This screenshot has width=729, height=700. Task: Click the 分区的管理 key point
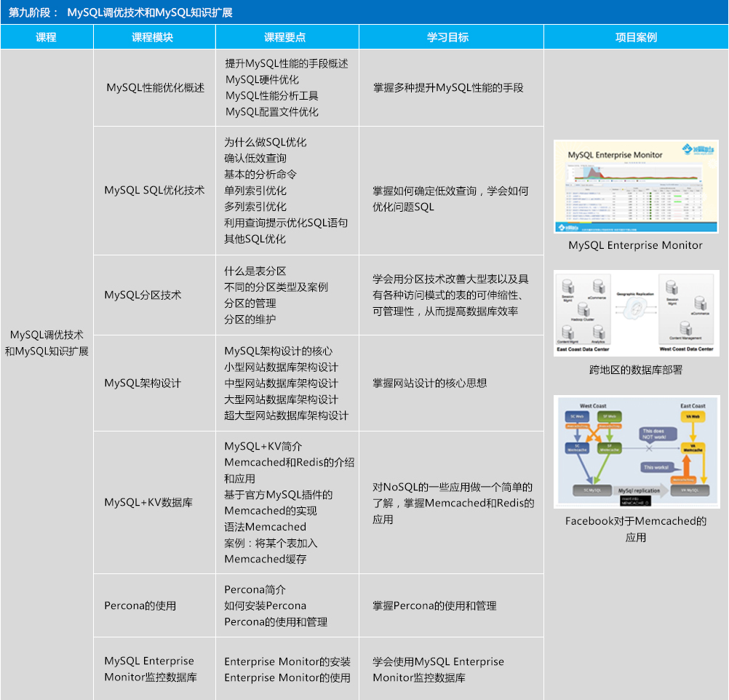[250, 303]
